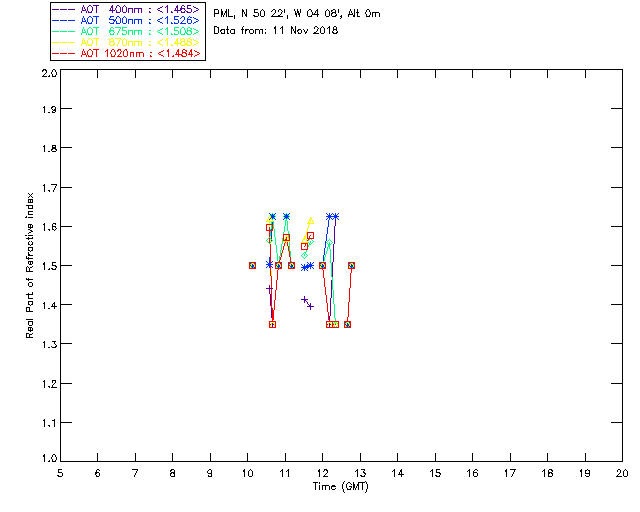Click the x-axis tick label '17'
This screenshot has width=640, height=512.
click(510, 473)
